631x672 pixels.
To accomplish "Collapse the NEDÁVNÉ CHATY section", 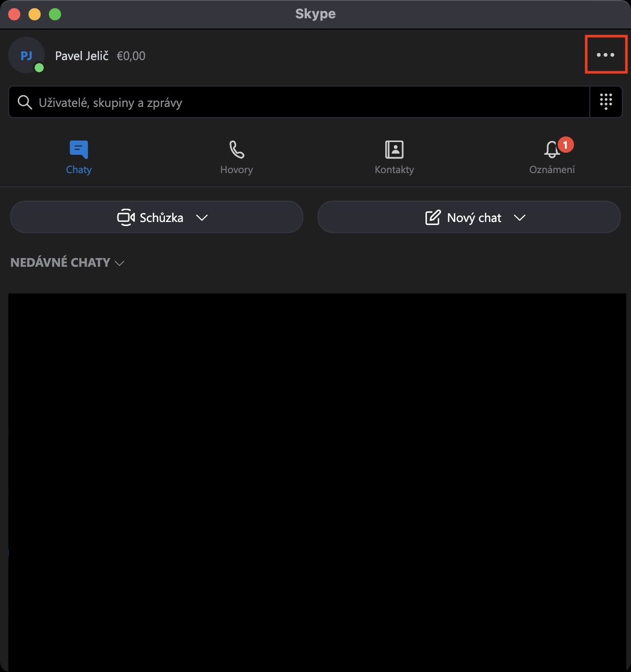I will coord(67,263).
